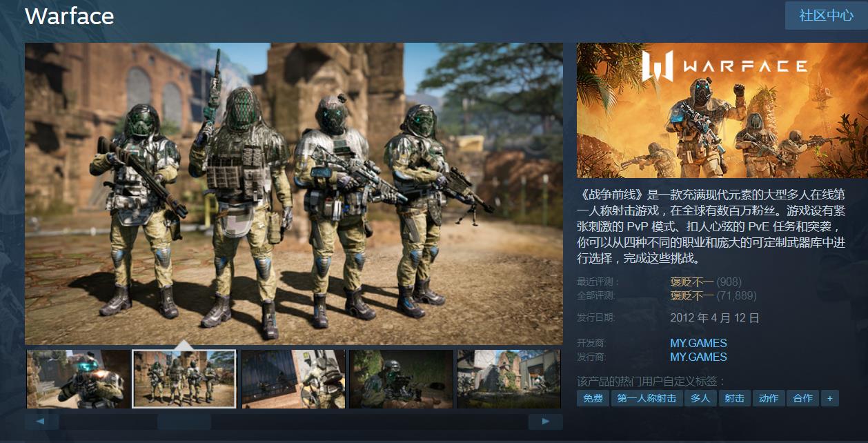Click the thumbnail scrollbar handle

184,422
